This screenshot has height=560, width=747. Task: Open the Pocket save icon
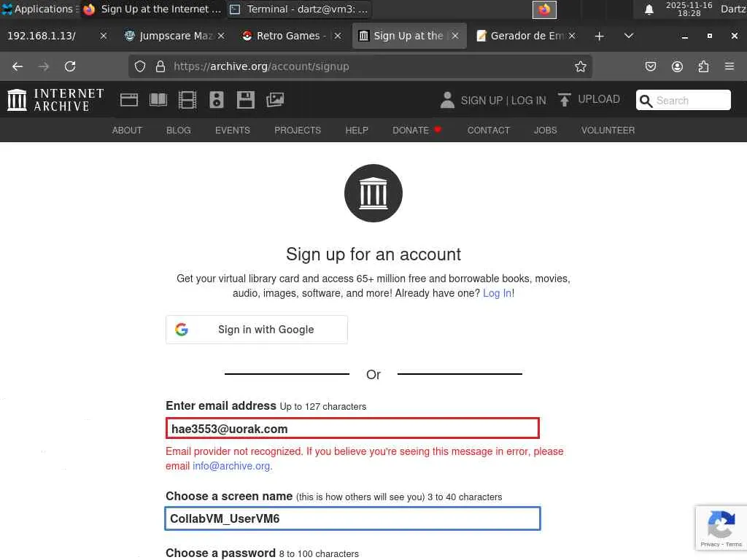click(650, 66)
